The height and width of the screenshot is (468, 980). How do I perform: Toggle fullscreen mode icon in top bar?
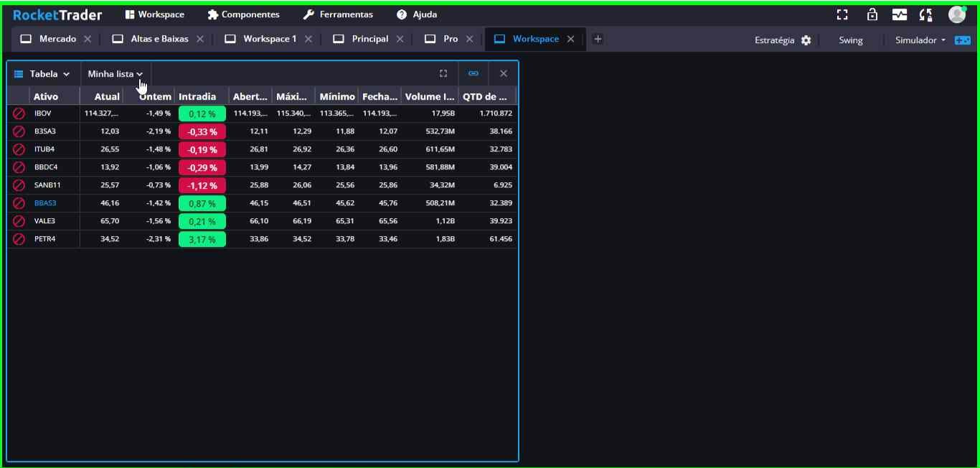tap(843, 14)
